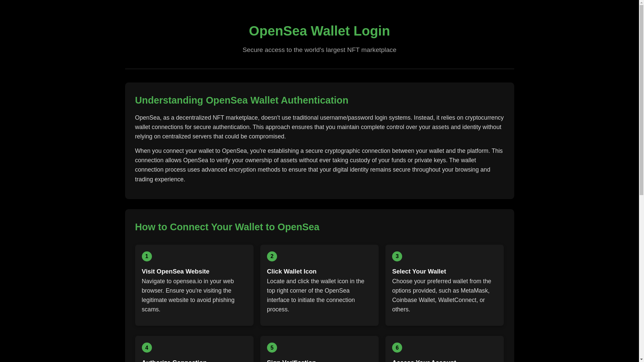Click the 'Visit OpenSea Website' step title
The width and height of the screenshot is (644, 362).
point(175,271)
